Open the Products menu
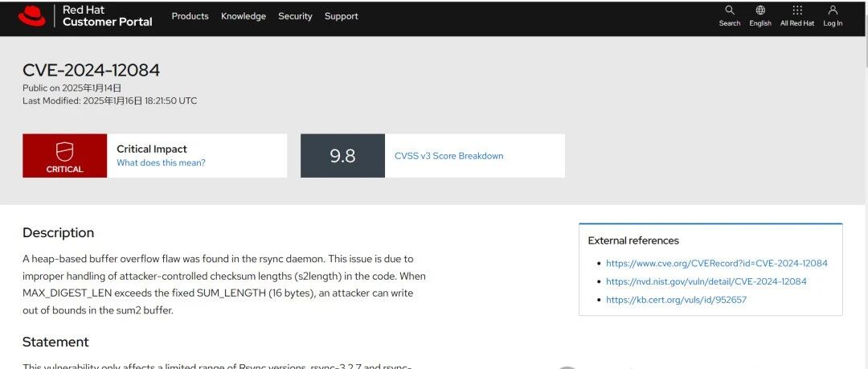This screenshot has width=868, height=369. (190, 16)
